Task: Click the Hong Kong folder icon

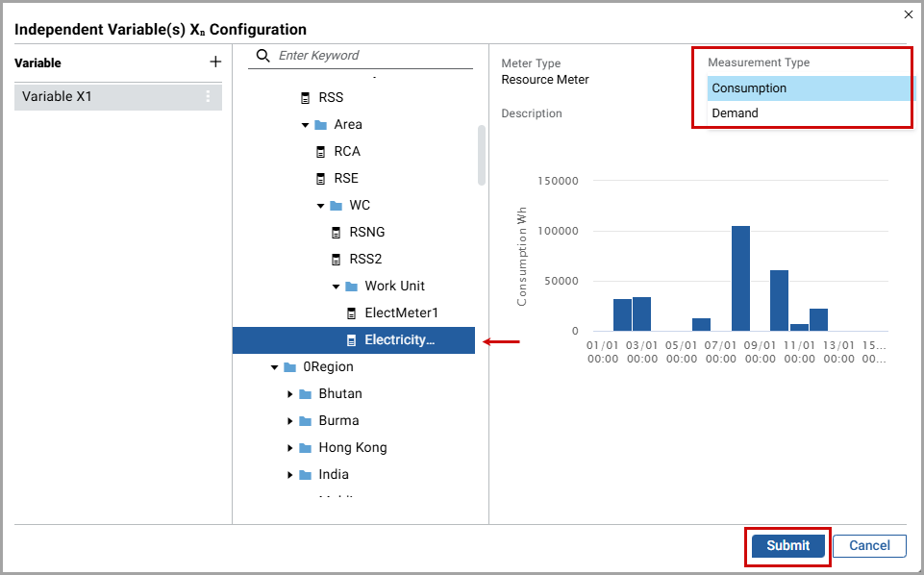Action: (x=305, y=447)
